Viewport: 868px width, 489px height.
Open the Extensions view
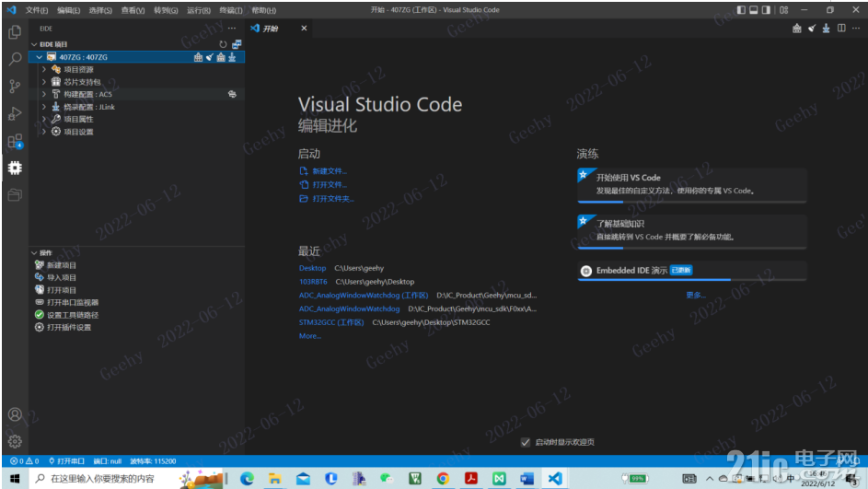pos(15,141)
